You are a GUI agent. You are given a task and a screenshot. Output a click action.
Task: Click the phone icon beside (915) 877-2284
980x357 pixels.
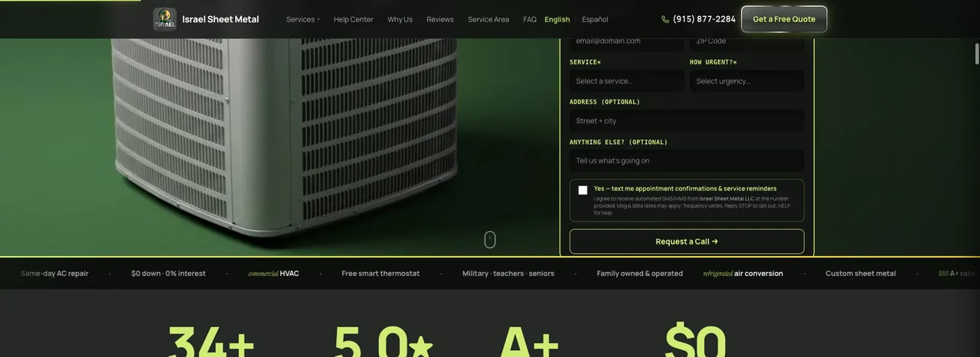click(665, 19)
